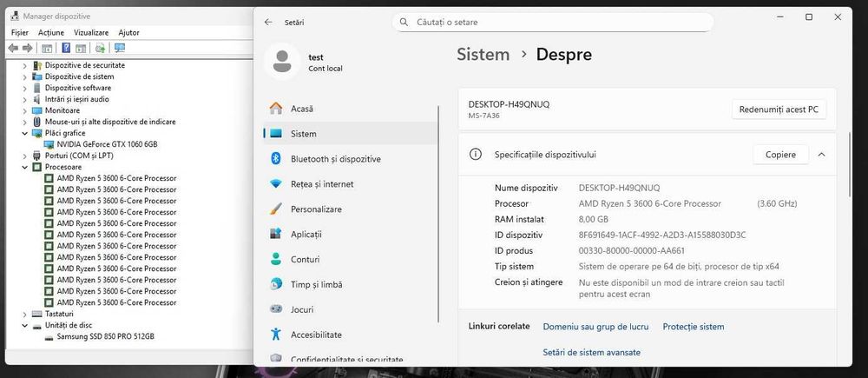
Task: Open the Accesibilitate settings page
Action: pos(316,335)
